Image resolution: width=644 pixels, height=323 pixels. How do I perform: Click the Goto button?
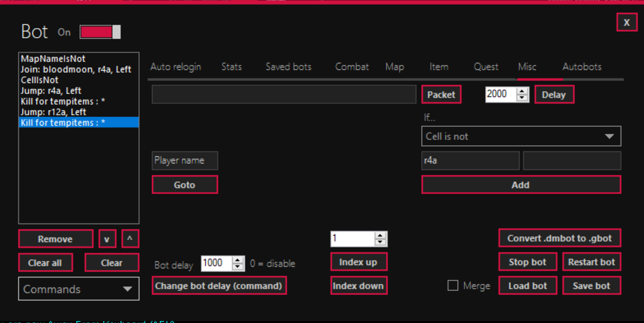[x=185, y=185]
